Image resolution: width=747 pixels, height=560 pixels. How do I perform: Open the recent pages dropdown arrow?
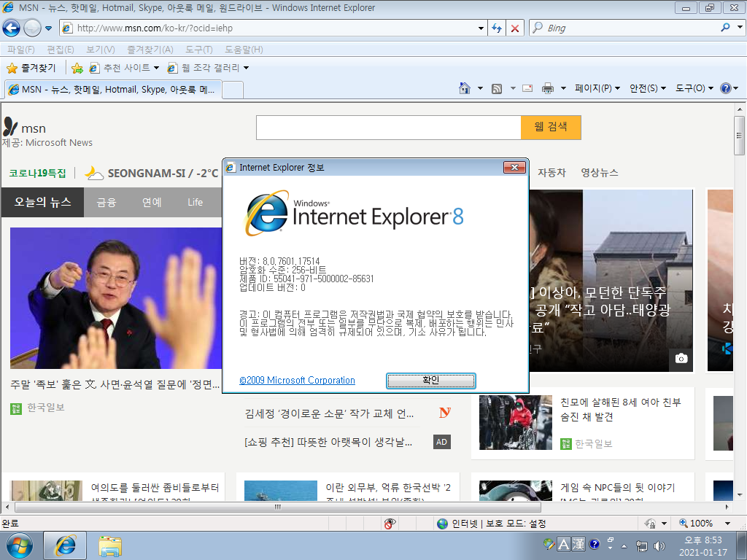pos(48,28)
